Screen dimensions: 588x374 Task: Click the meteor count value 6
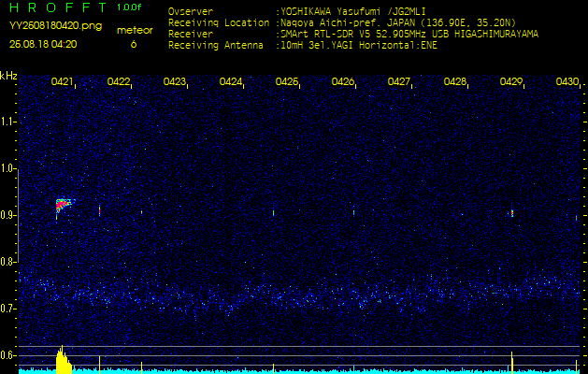(134, 44)
